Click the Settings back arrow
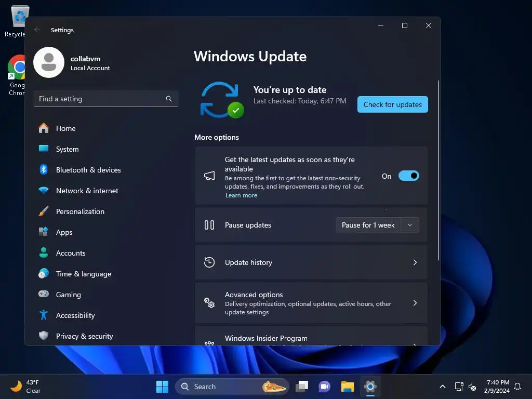This screenshot has height=399, width=532. (37, 30)
